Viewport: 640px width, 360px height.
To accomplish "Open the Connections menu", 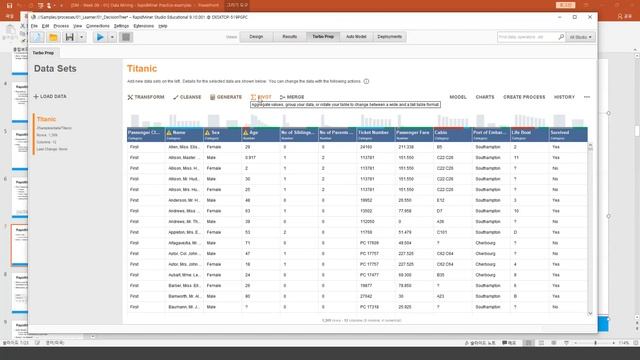I will (x=98, y=26).
